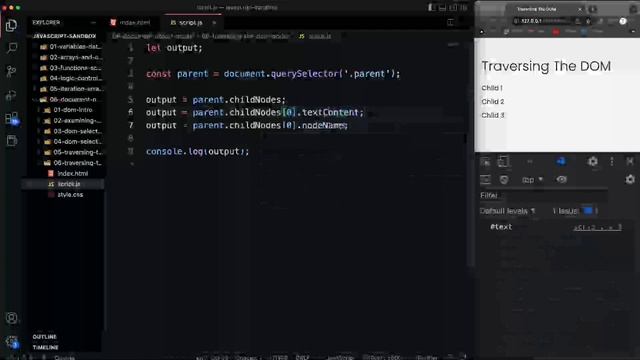
Task: Expand the 03-functions folder
Action: (x=71, y=68)
